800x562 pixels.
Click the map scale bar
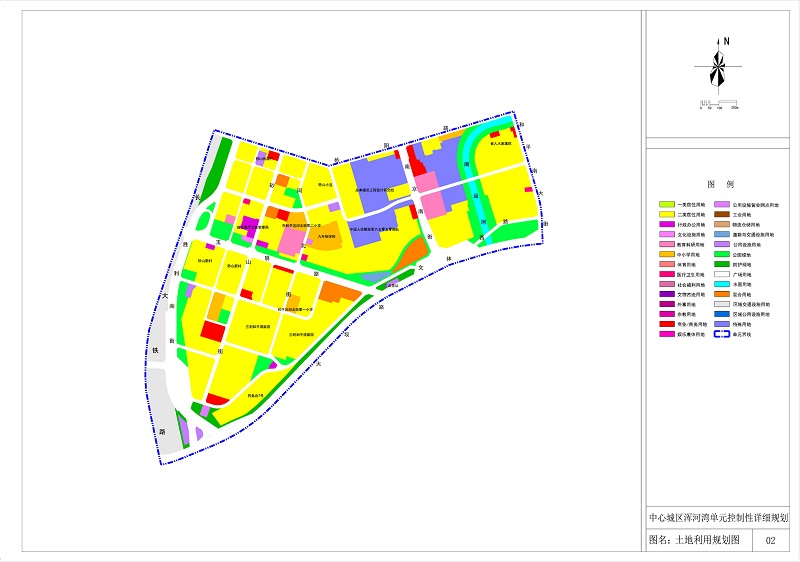click(719, 102)
